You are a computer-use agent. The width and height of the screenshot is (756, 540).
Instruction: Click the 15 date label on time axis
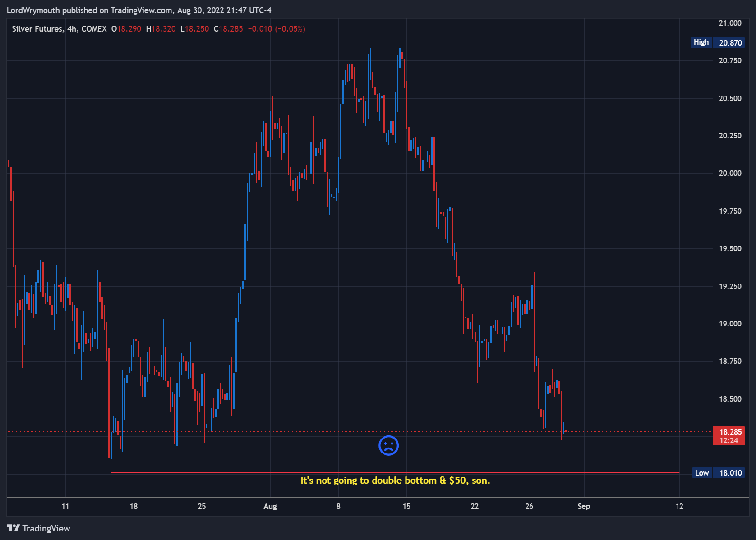406,506
